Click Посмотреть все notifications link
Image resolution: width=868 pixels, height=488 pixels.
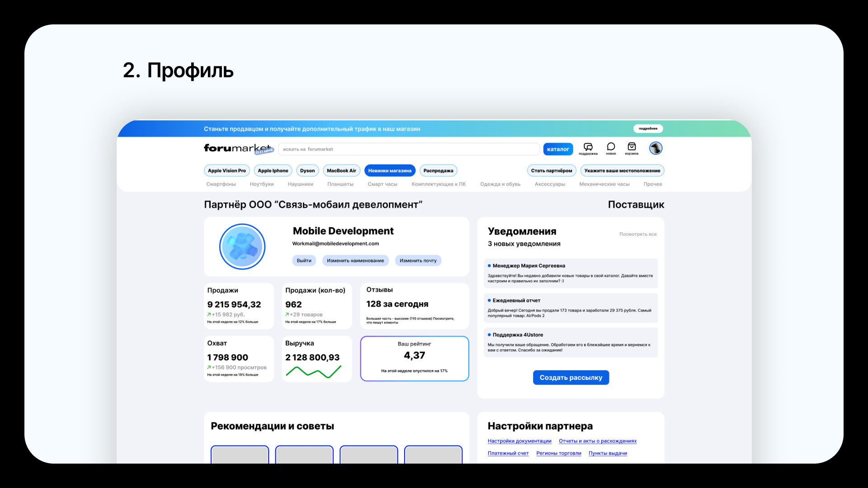637,235
